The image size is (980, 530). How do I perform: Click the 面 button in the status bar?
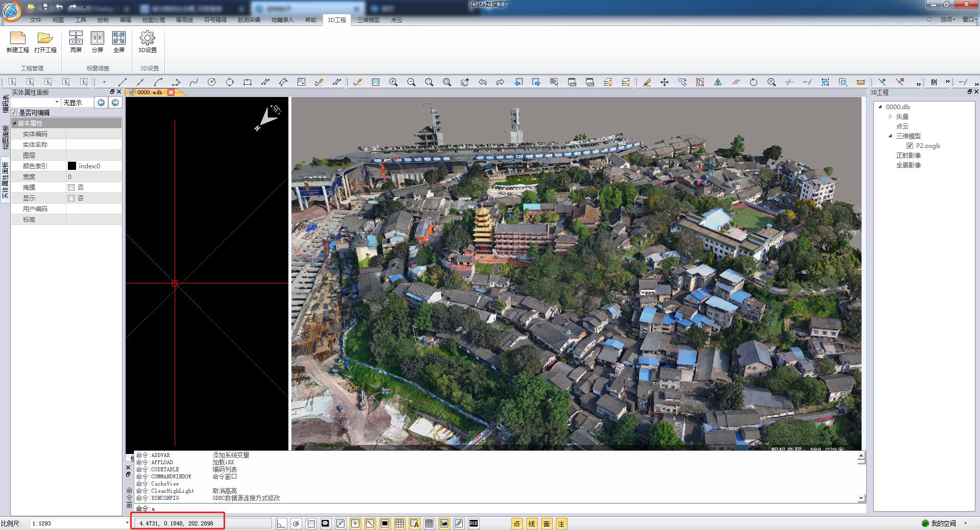pyautogui.click(x=547, y=524)
